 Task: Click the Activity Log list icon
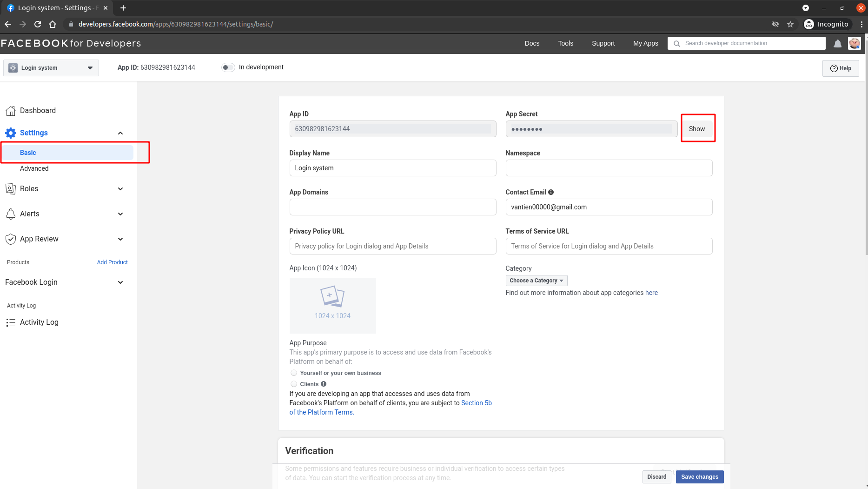pos(11,322)
